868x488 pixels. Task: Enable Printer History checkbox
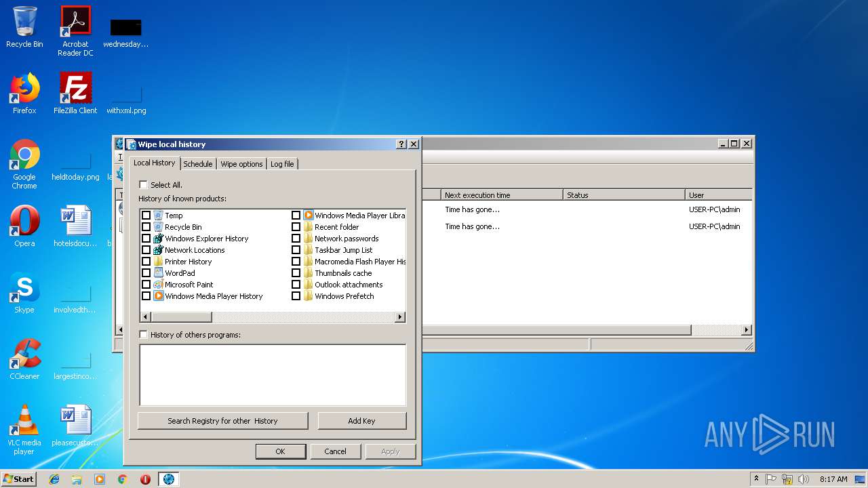coord(146,262)
